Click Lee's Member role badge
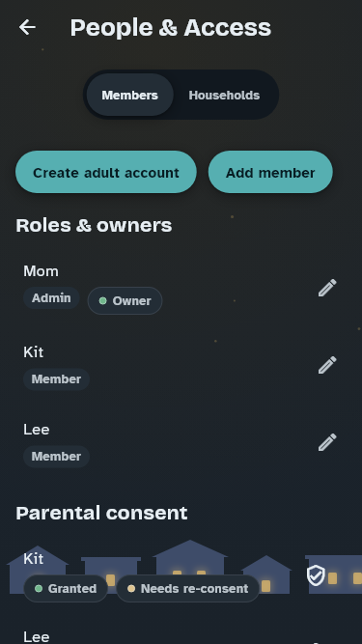The height and width of the screenshot is (644, 362). 56,457
